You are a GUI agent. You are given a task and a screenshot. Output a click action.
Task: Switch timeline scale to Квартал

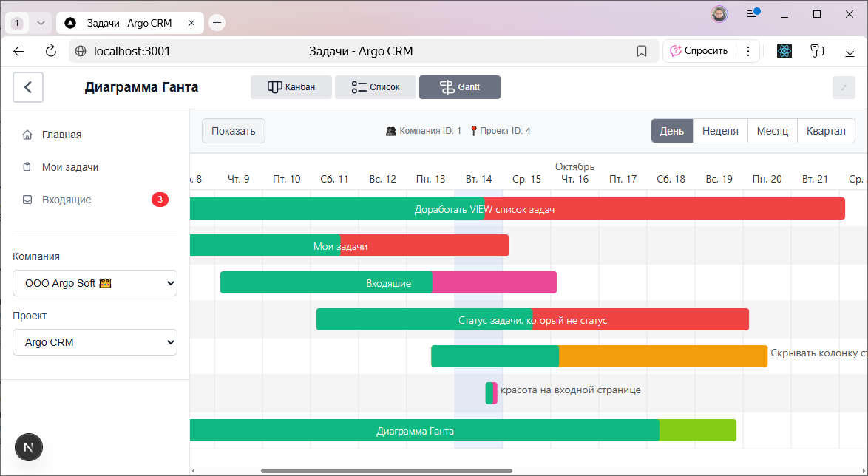tap(826, 131)
